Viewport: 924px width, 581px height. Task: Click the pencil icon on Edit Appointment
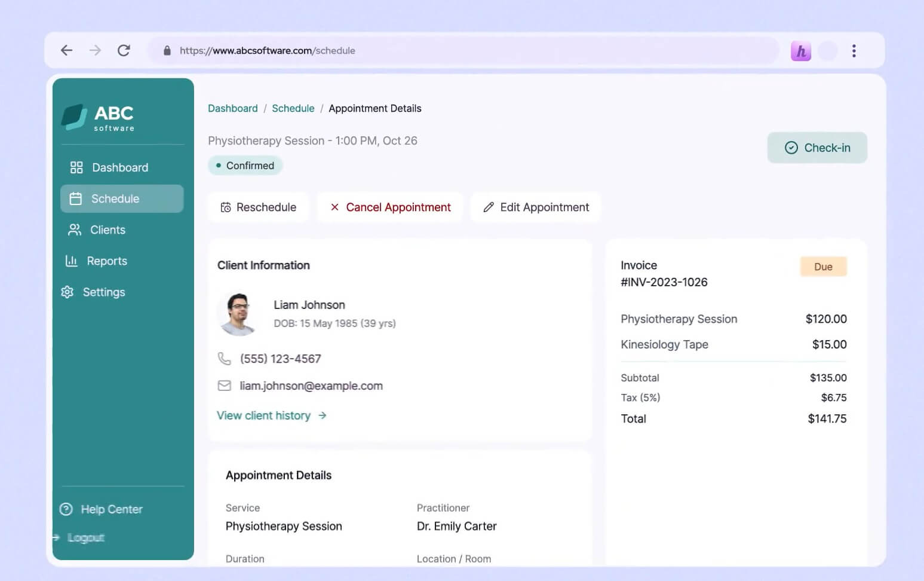click(489, 207)
